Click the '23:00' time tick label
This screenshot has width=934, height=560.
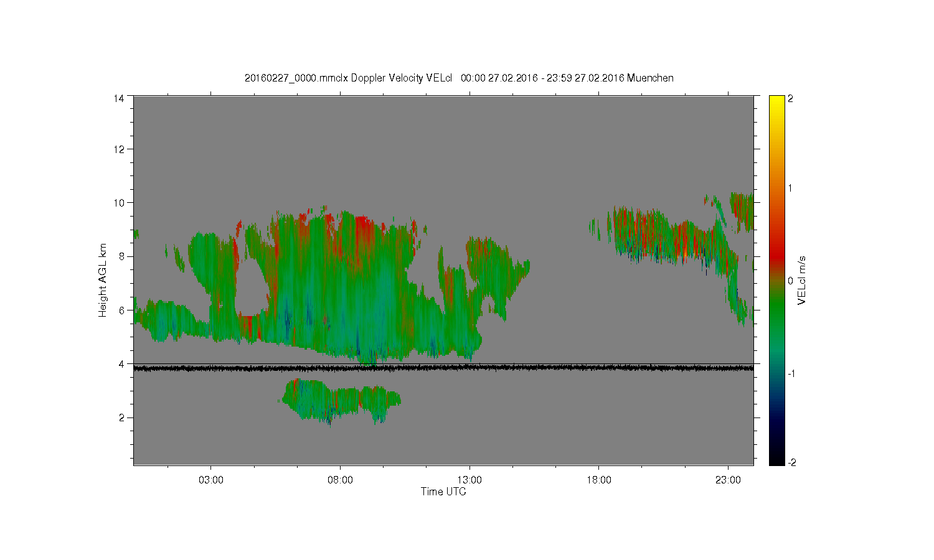point(729,480)
